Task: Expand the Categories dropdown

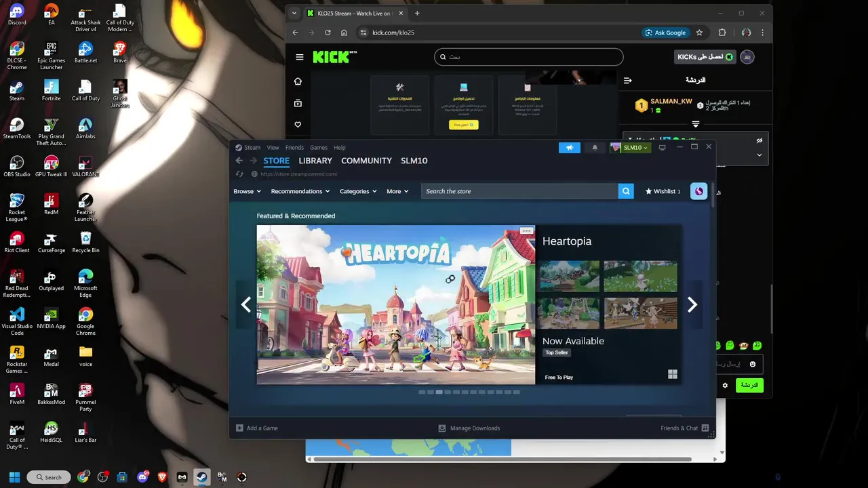Action: pyautogui.click(x=358, y=191)
